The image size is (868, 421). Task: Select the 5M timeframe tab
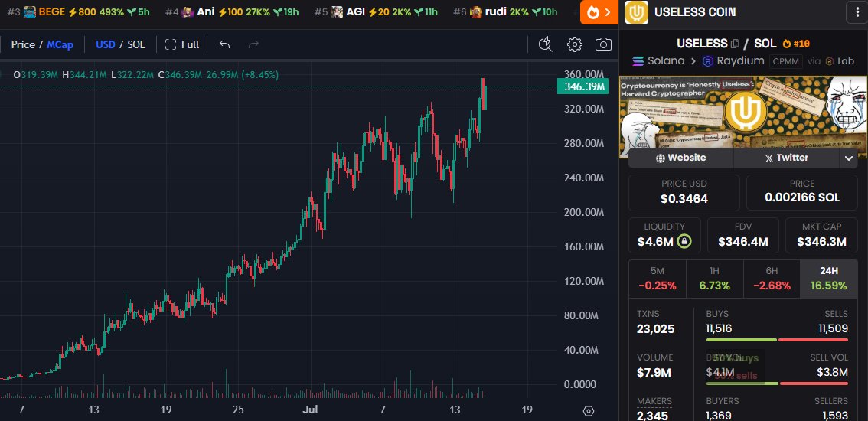click(x=657, y=278)
